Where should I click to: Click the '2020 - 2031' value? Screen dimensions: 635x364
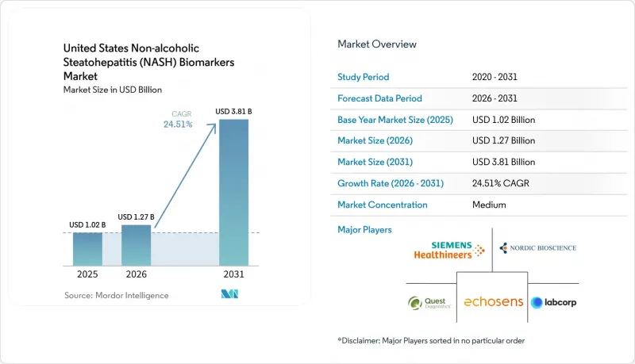click(495, 77)
